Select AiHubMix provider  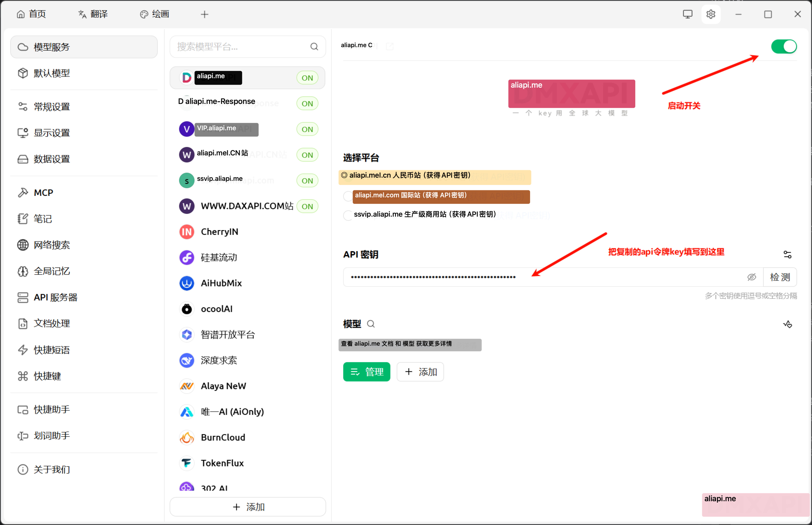[x=247, y=283]
